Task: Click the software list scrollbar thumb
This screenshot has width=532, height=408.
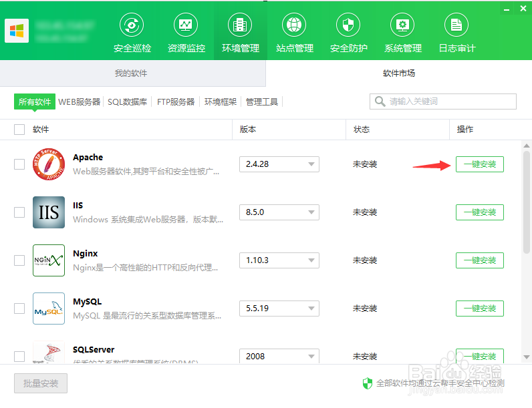Action: click(x=527, y=202)
